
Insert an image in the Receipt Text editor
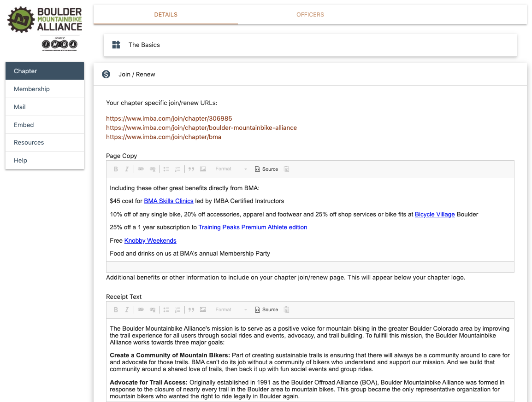click(203, 309)
